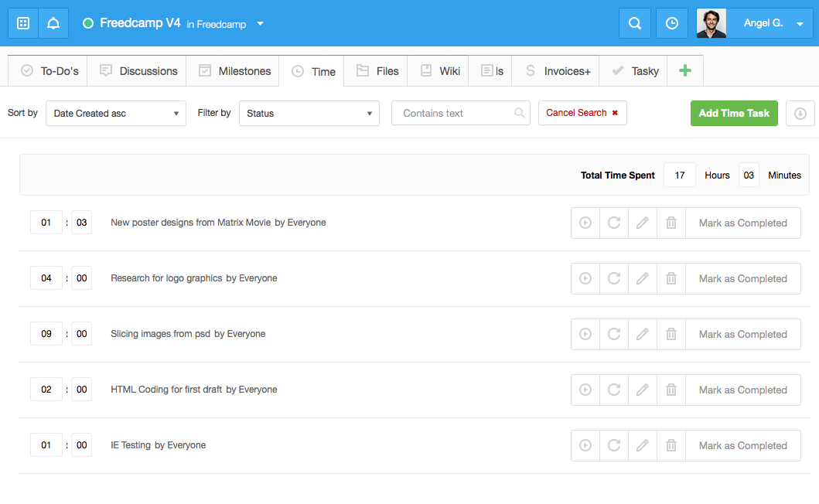Open the time tracker clock icon

[x=672, y=23]
